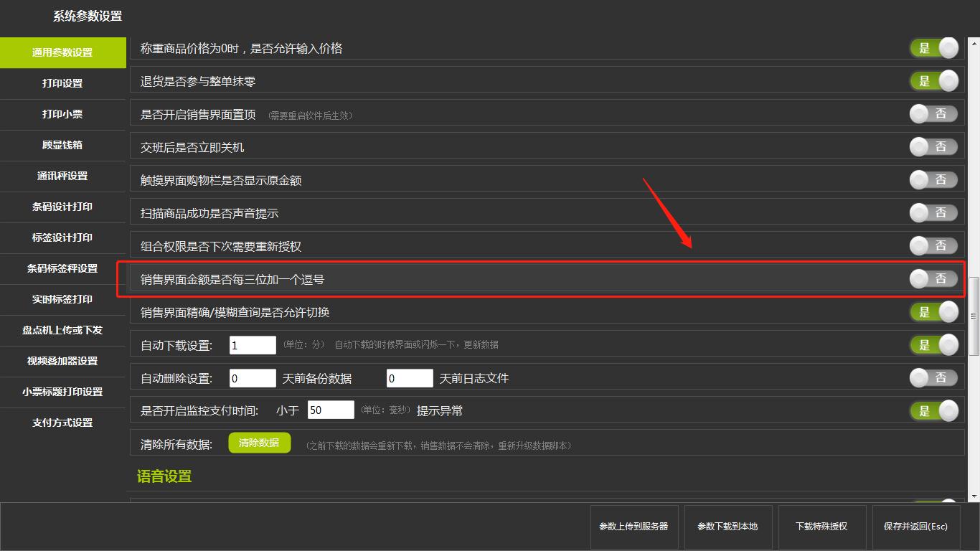The width and height of the screenshot is (980, 551).
Task: Click the 清除数据 button
Action: click(259, 443)
